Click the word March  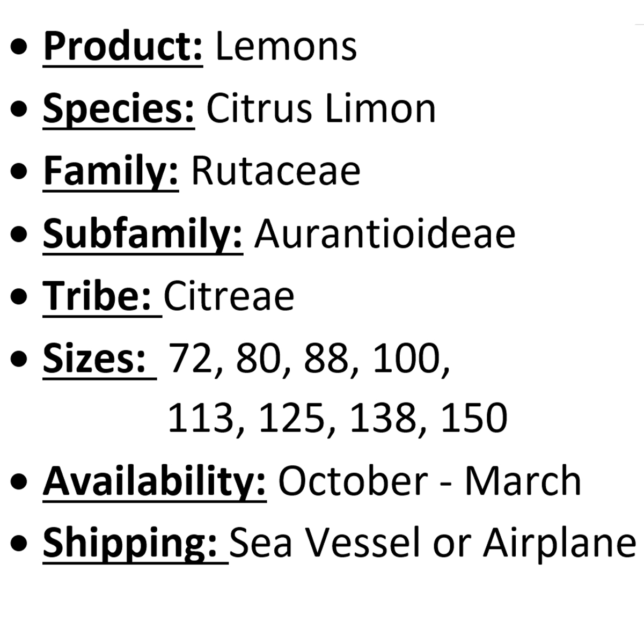click(x=523, y=481)
